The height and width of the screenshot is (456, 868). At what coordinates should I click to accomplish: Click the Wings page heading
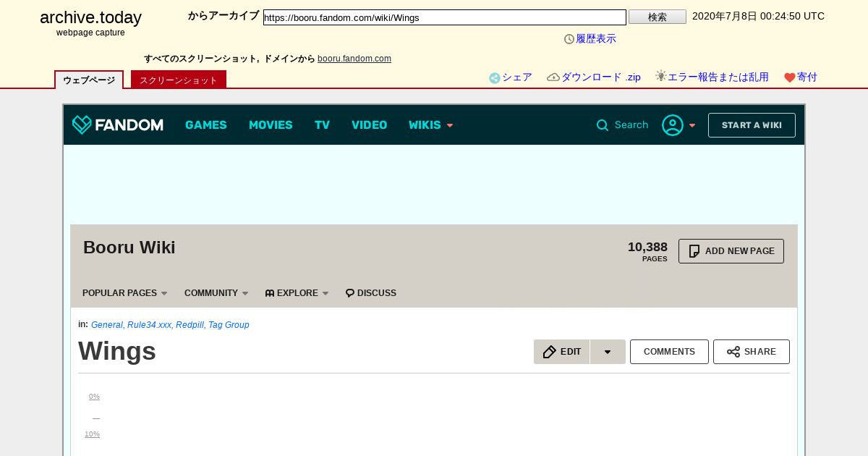(x=117, y=351)
